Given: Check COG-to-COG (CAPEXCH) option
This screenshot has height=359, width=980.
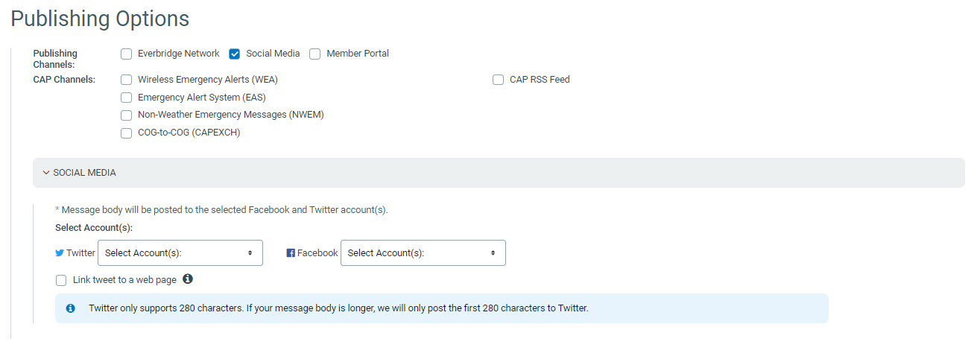Looking at the screenshot, I should pos(126,133).
